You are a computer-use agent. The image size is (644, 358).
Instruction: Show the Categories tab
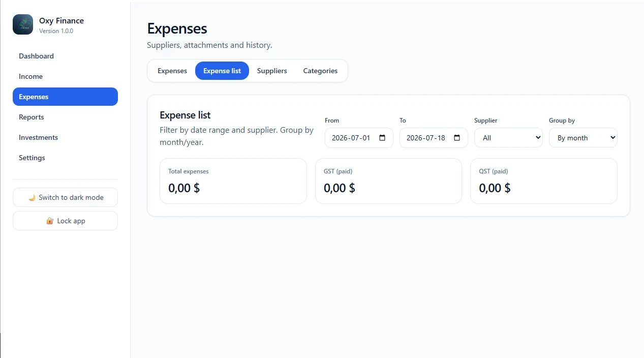[x=320, y=71]
